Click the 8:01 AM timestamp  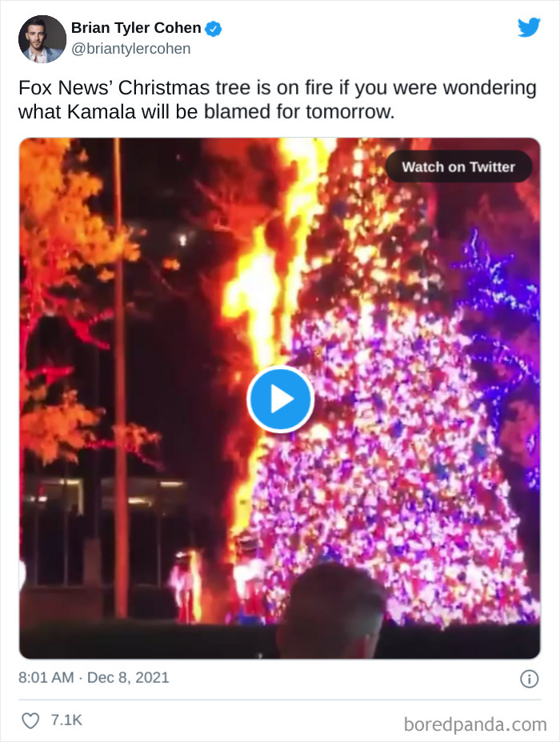click(x=46, y=678)
